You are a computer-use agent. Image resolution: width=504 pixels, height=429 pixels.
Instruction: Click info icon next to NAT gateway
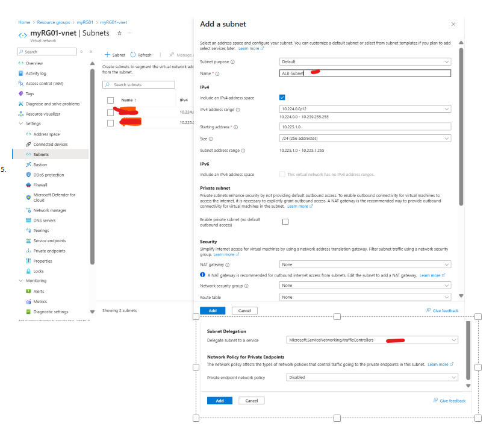pos(228,265)
